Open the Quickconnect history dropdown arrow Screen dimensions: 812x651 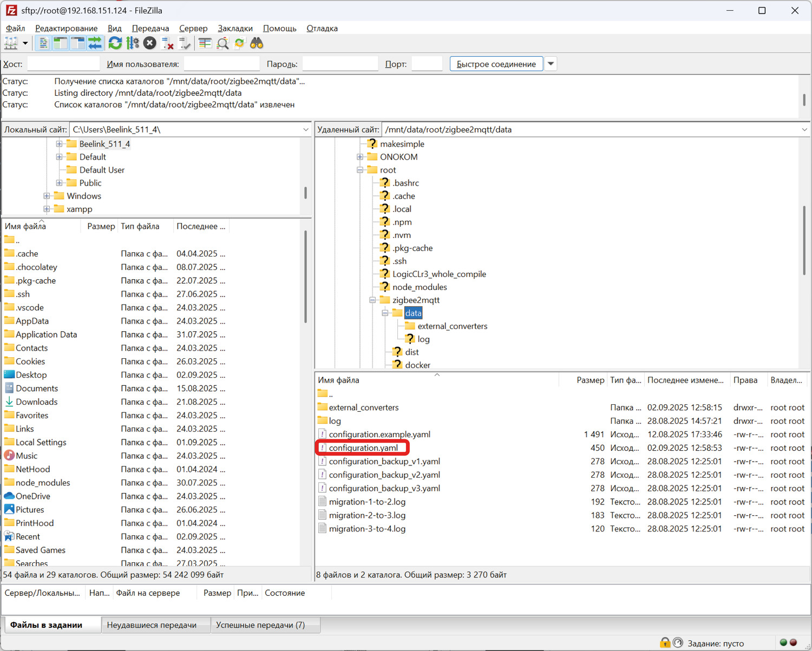[x=551, y=64]
